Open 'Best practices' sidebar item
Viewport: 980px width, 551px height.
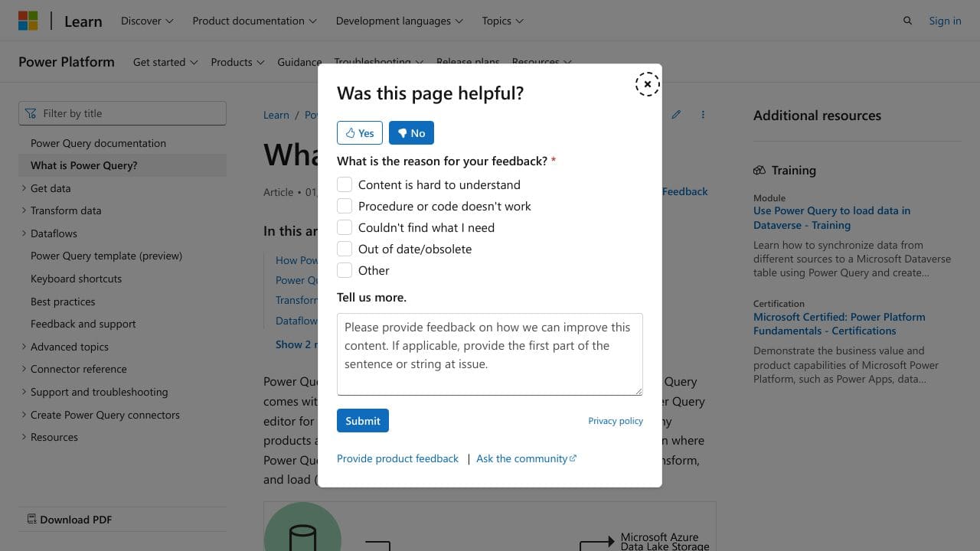point(63,302)
